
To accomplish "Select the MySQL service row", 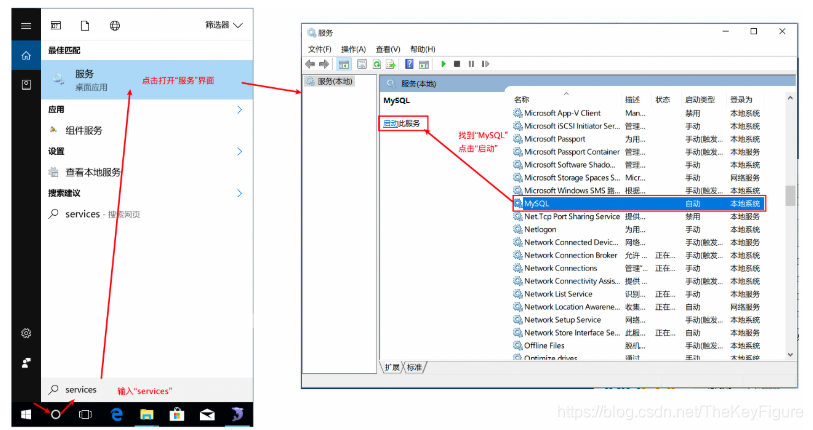I will [639, 203].
